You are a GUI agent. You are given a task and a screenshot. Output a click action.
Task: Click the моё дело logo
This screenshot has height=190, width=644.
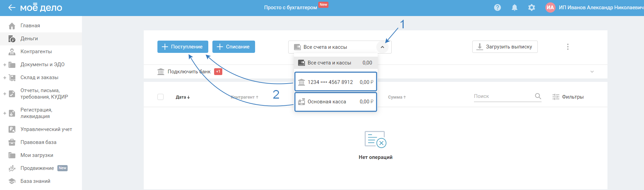pyautogui.click(x=41, y=7)
